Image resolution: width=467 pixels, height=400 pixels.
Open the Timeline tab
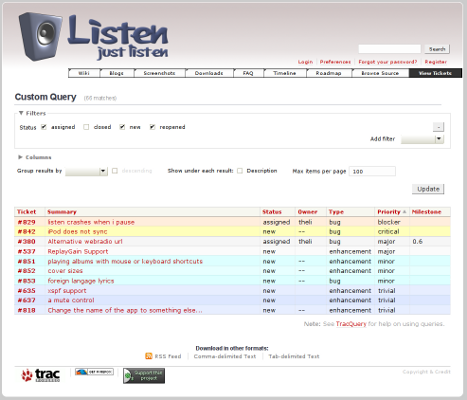(x=285, y=73)
